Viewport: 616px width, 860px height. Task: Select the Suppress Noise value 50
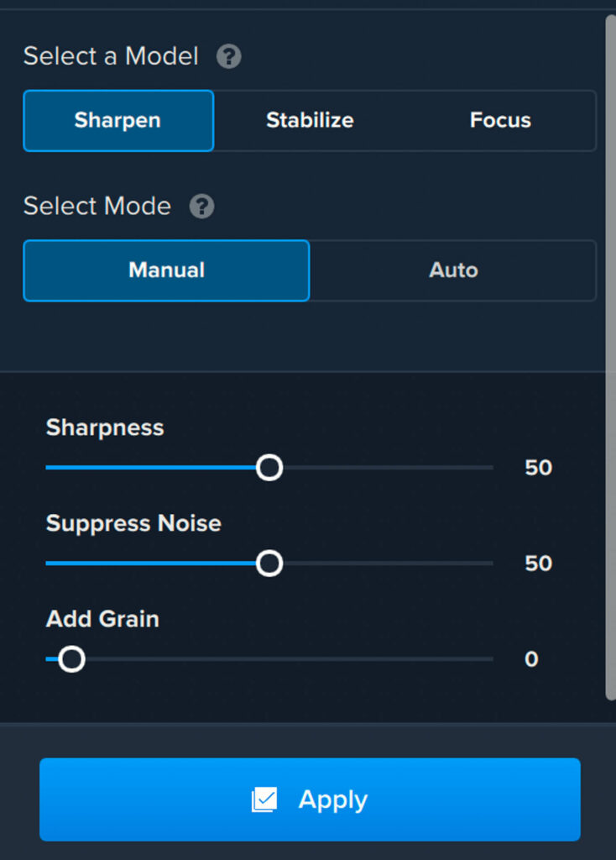click(x=538, y=564)
